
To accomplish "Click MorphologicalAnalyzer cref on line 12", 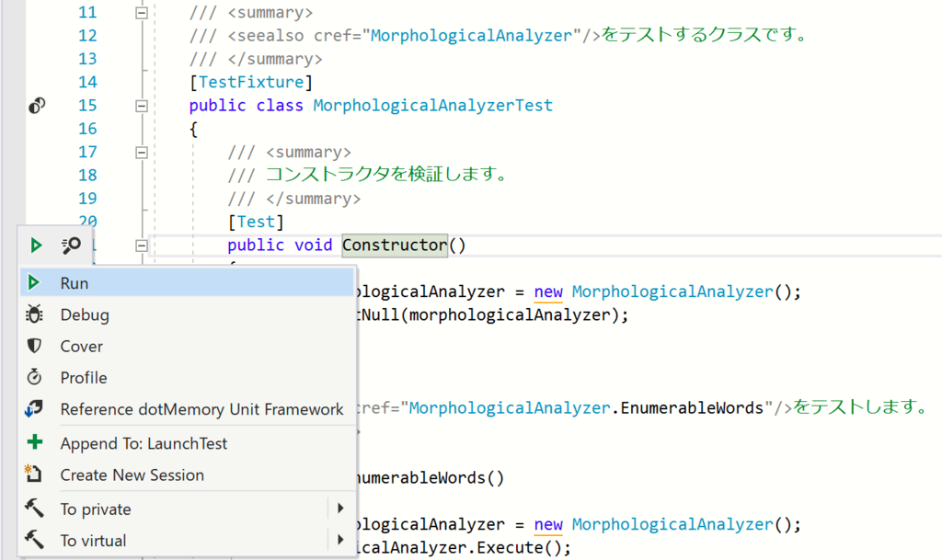I will coord(472,36).
